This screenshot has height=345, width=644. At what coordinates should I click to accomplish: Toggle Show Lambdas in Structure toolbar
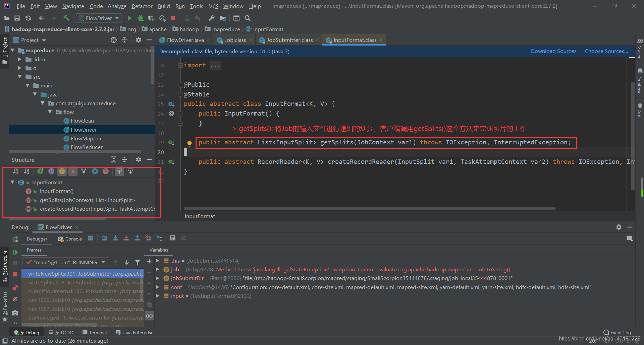[106, 171]
